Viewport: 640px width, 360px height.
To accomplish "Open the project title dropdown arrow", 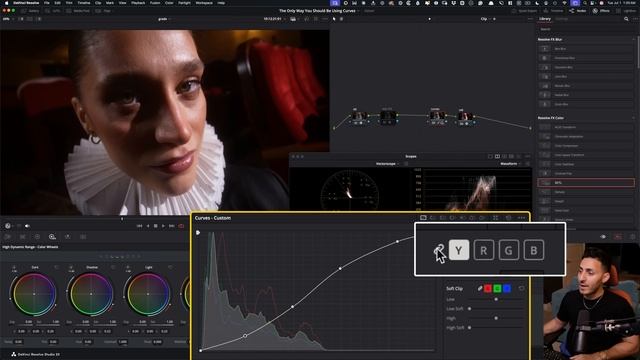I will tap(358, 11).
